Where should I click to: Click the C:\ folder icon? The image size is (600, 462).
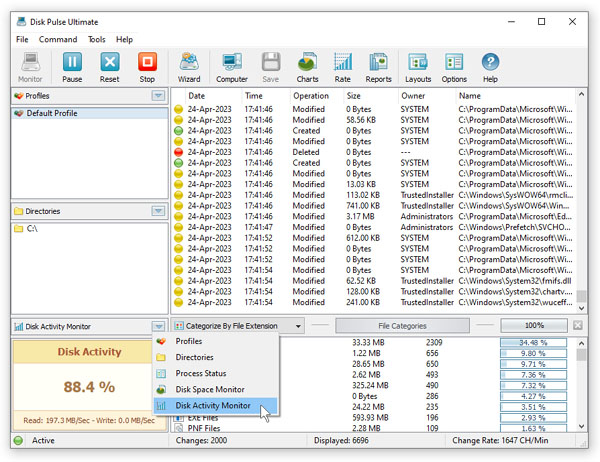point(18,229)
